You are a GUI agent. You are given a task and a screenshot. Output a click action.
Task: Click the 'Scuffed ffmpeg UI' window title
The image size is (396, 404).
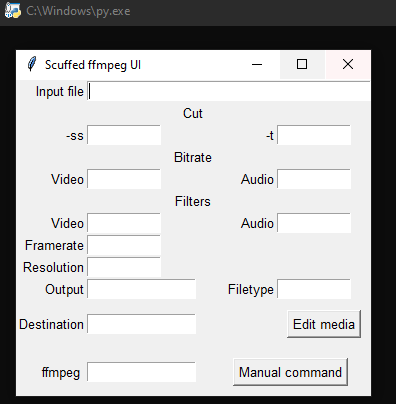point(93,65)
